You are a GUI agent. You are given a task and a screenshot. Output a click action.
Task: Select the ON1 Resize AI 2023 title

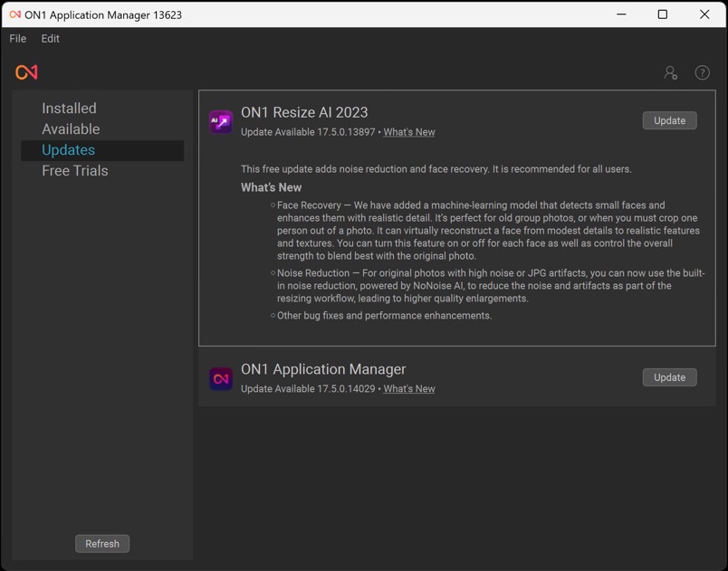[x=304, y=112]
